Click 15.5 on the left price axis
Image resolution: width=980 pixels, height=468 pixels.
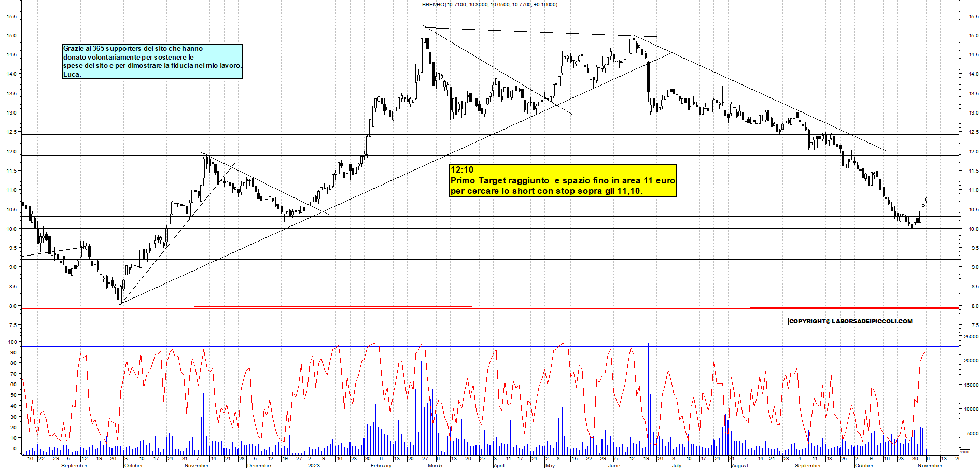pos(12,17)
